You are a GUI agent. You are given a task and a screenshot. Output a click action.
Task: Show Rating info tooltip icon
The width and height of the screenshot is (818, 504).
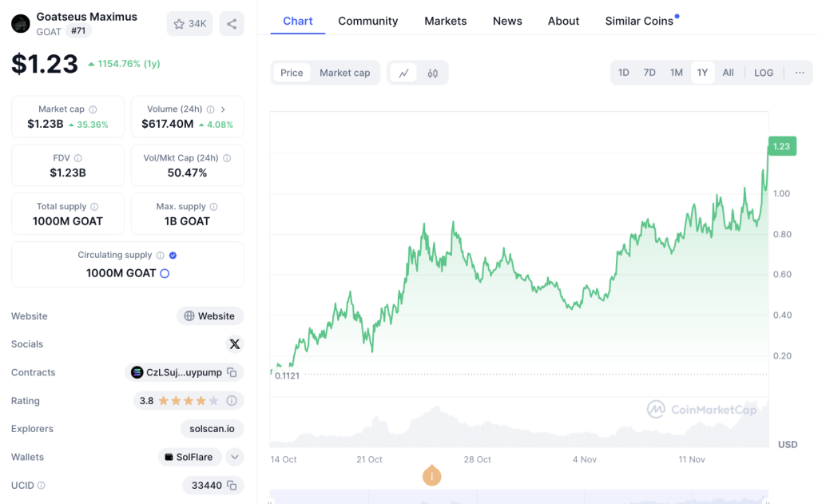click(x=232, y=401)
